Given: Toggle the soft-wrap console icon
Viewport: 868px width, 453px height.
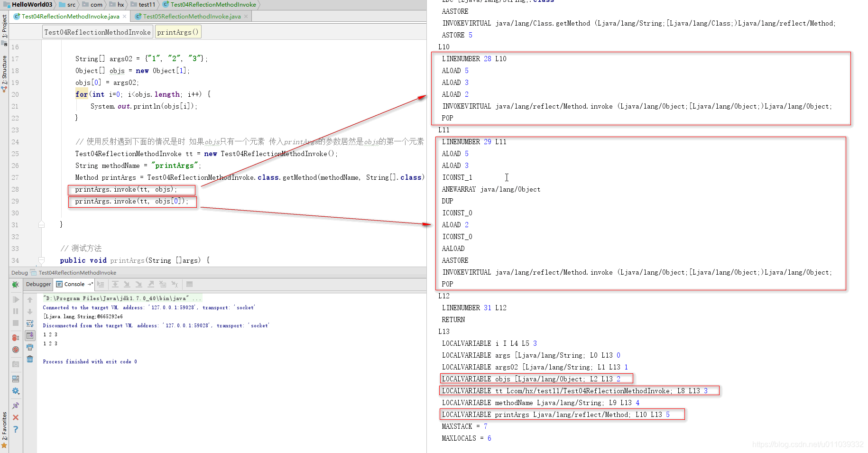Looking at the screenshot, I should pyautogui.click(x=30, y=324).
